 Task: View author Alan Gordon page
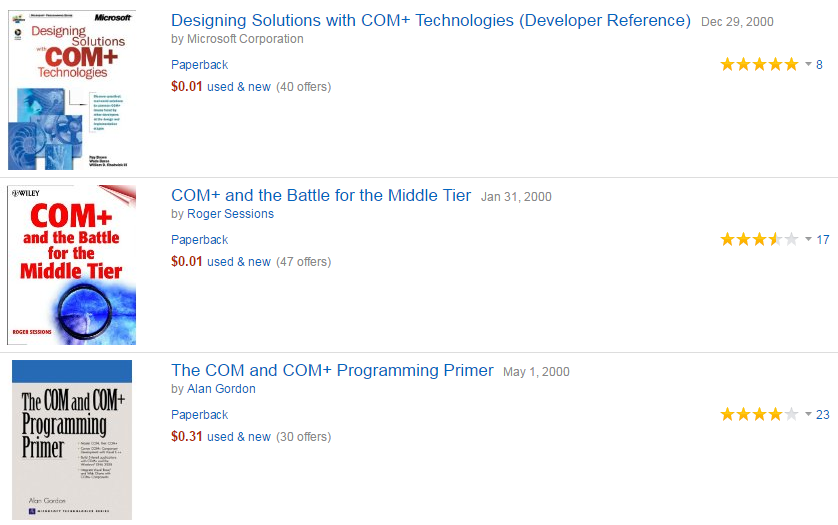[x=221, y=389]
